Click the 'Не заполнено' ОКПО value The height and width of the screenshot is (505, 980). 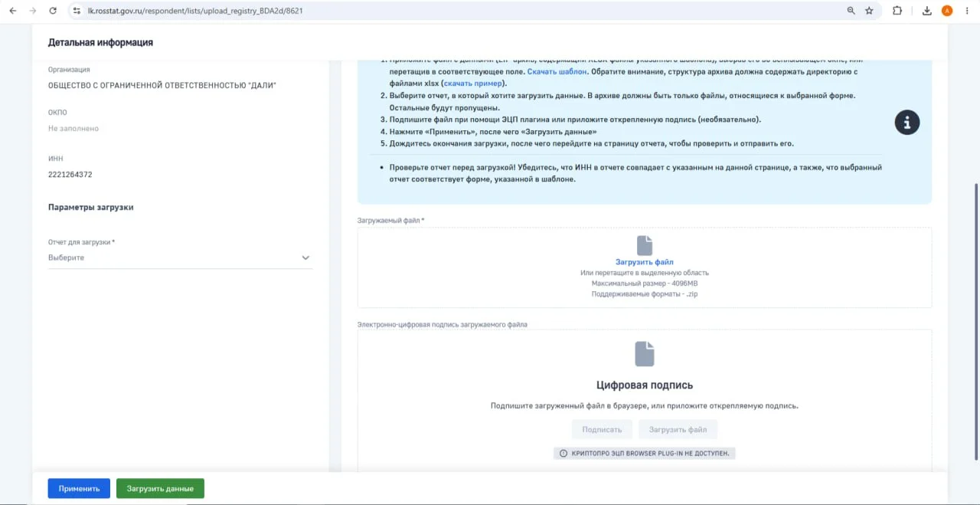coord(73,129)
